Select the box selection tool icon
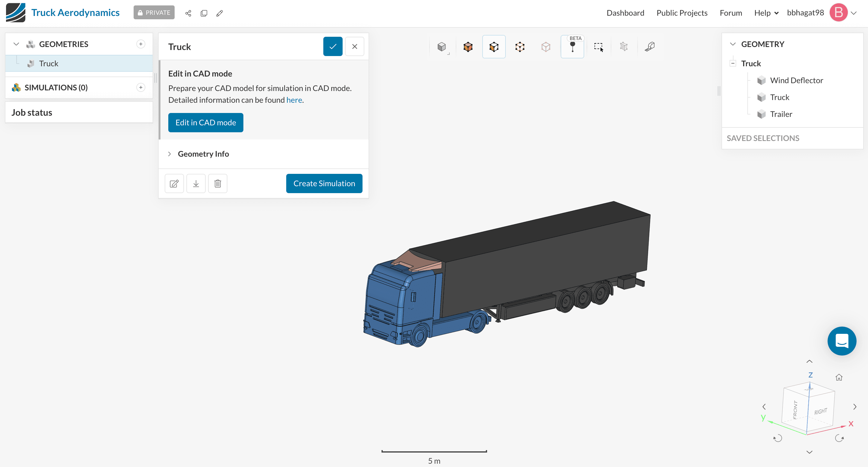 coord(598,47)
